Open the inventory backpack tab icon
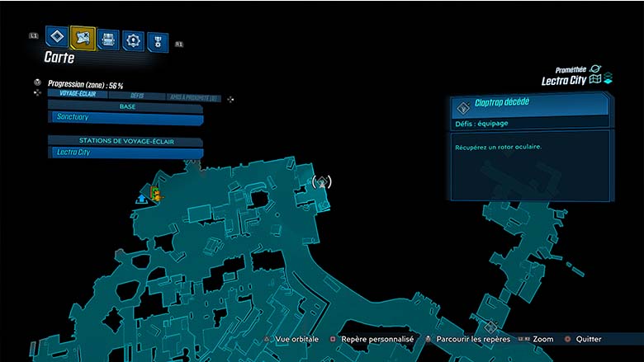The image size is (644, 362). (x=107, y=39)
